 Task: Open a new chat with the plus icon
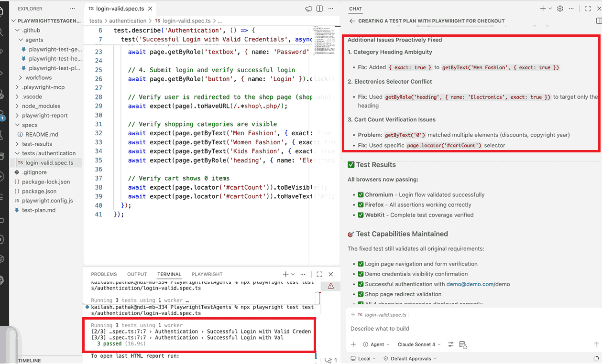pyautogui.click(x=543, y=8)
